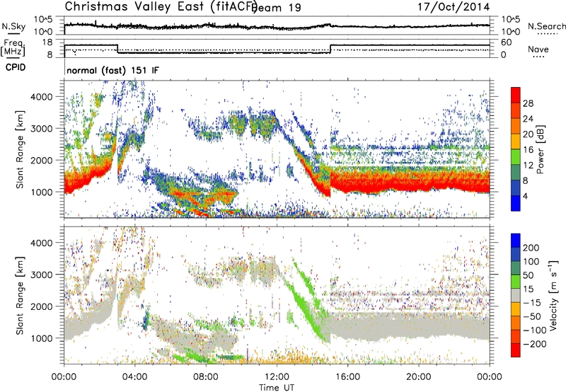This screenshot has height=392, width=566.
Task: Click the '17/Oct/2014' date label
Action: click(454, 7)
